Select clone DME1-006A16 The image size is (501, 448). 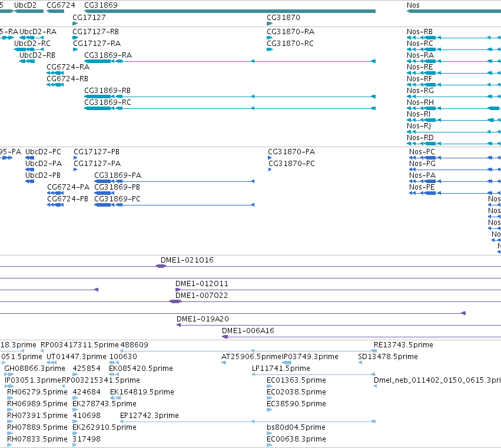pyautogui.click(x=248, y=331)
